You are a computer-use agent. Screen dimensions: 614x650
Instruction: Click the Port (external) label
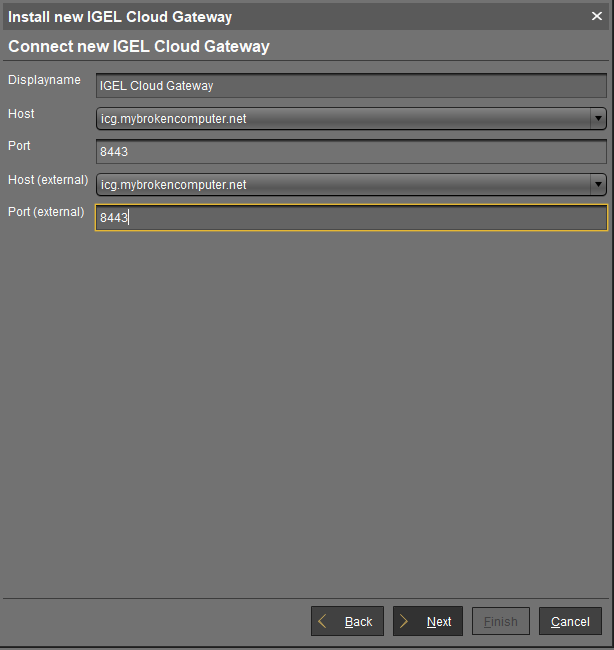tap(46, 212)
